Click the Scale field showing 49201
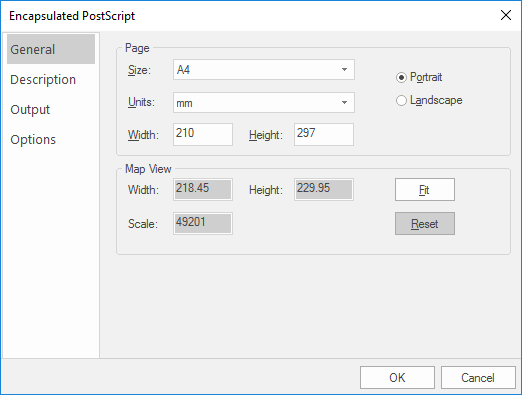The width and height of the screenshot is (522, 395). [x=203, y=223]
